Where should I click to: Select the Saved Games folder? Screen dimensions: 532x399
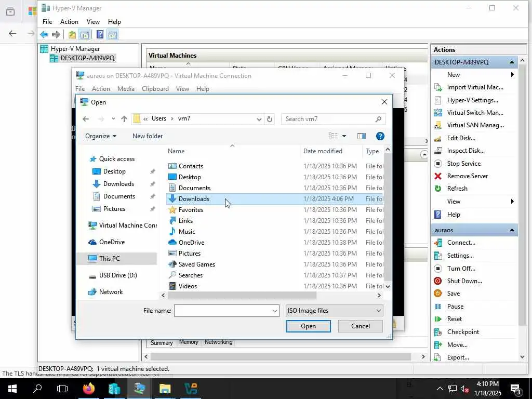click(x=275, y=264)
